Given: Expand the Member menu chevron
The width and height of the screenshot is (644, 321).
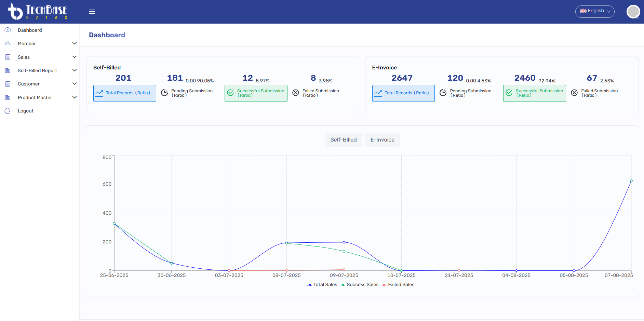Looking at the screenshot, I should pyautogui.click(x=74, y=43).
